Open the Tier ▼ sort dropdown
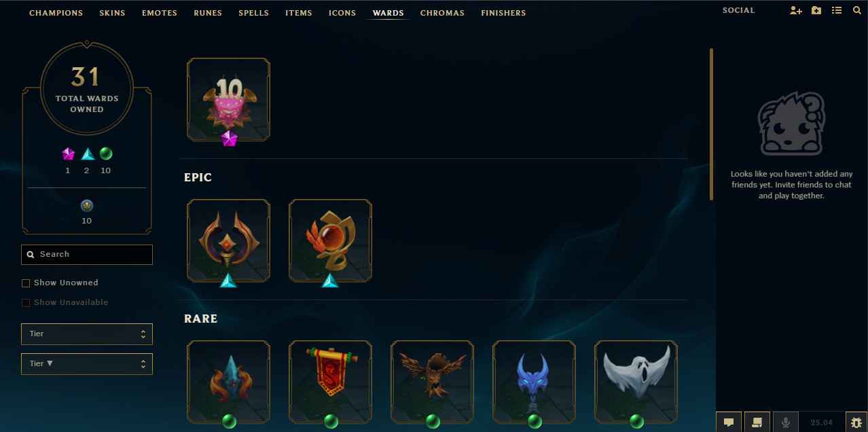This screenshot has height=432, width=868. [87, 364]
